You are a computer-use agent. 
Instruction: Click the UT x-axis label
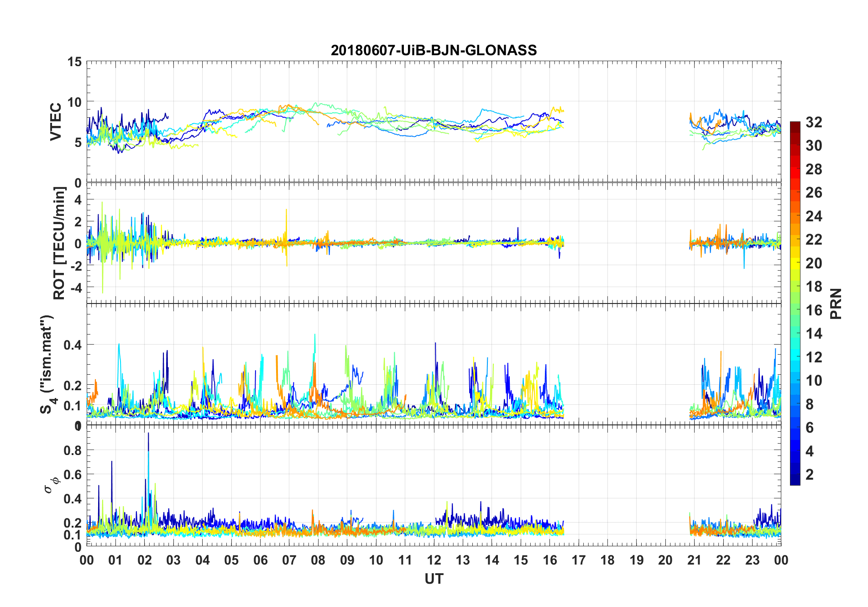point(434,579)
